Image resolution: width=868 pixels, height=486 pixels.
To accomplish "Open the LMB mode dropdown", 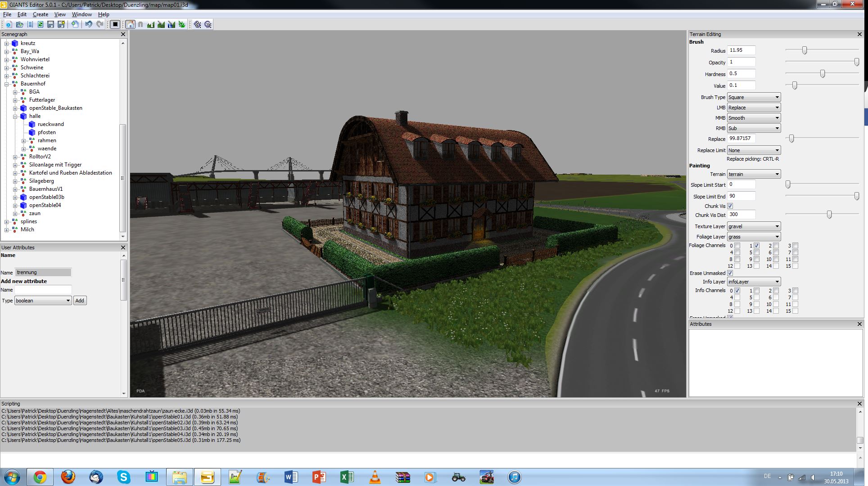I will point(754,108).
